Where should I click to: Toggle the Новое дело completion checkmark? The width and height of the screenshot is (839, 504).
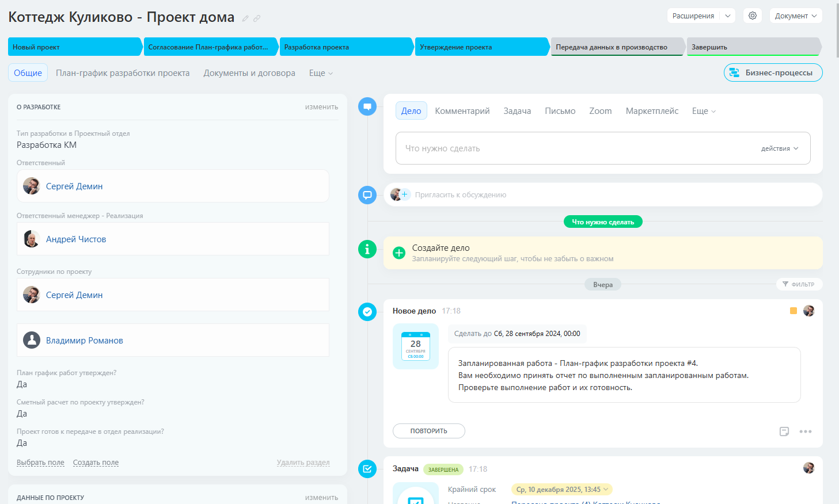(x=367, y=312)
